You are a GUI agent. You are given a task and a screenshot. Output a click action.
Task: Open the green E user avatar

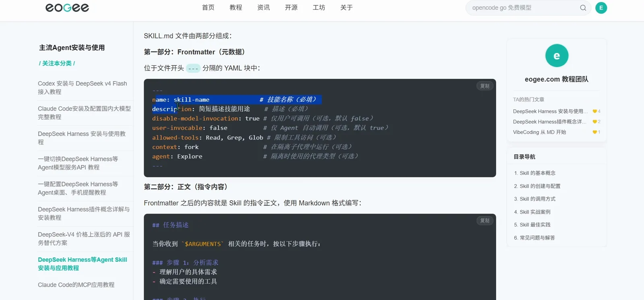601,8
